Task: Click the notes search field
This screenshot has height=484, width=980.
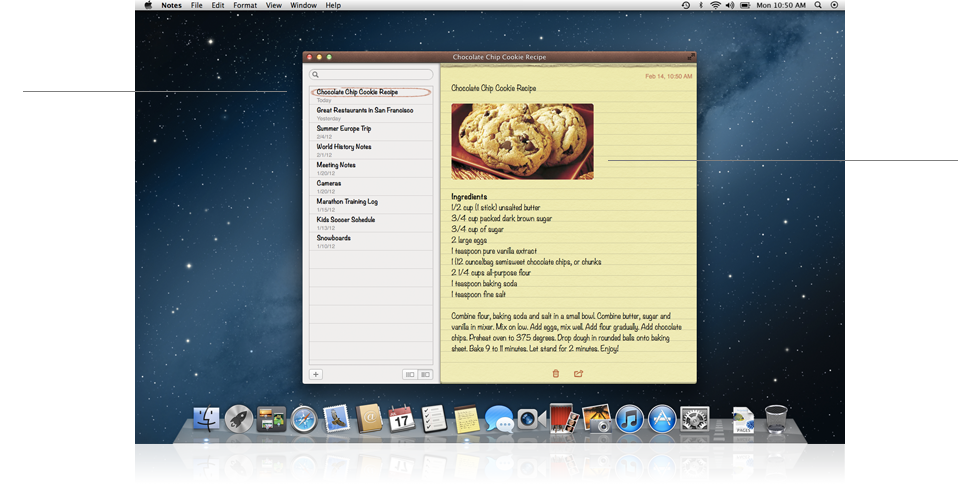Action: [x=371, y=74]
